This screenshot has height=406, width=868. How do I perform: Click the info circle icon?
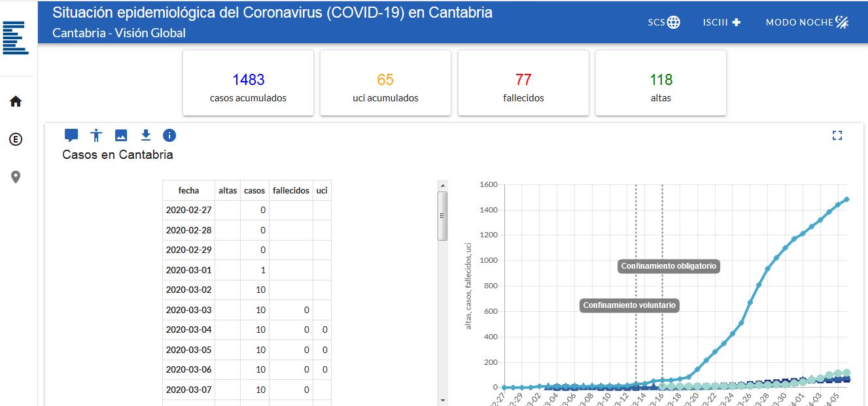169,135
